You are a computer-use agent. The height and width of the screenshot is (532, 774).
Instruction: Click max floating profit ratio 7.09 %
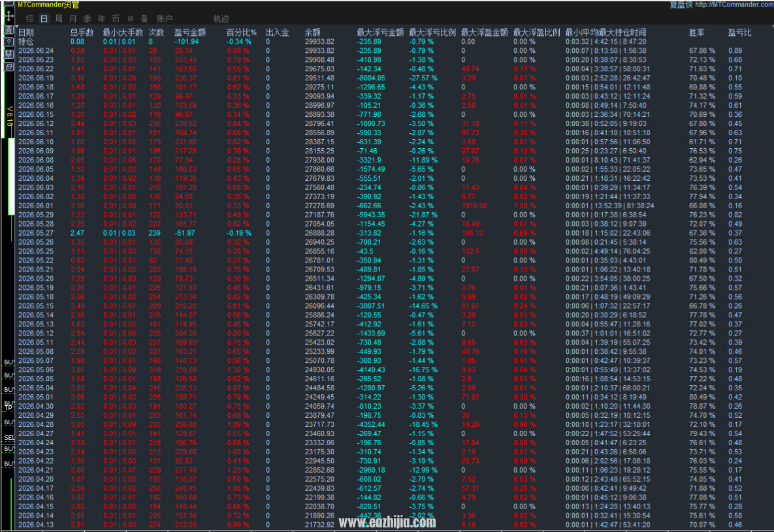[524, 206]
